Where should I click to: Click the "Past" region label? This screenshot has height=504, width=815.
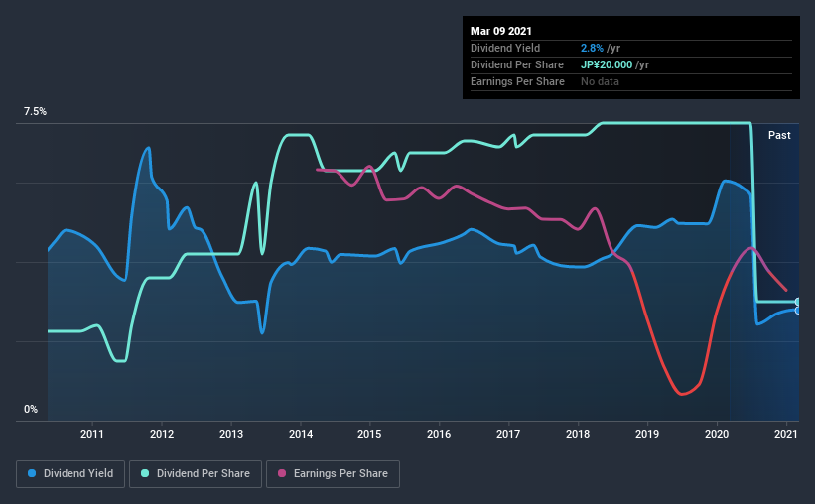tap(779, 135)
